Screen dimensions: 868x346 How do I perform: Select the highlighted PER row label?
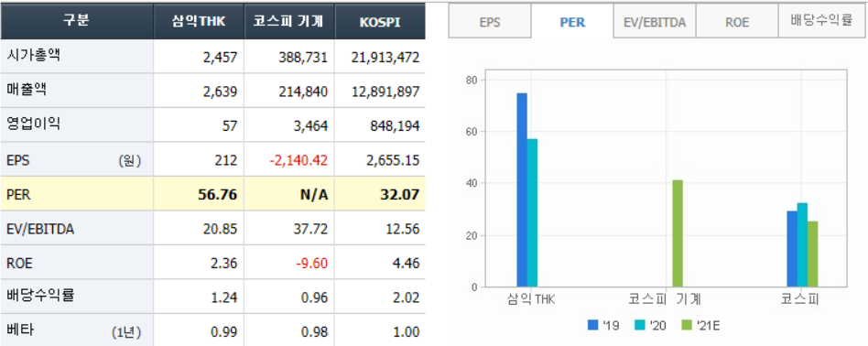point(18,195)
